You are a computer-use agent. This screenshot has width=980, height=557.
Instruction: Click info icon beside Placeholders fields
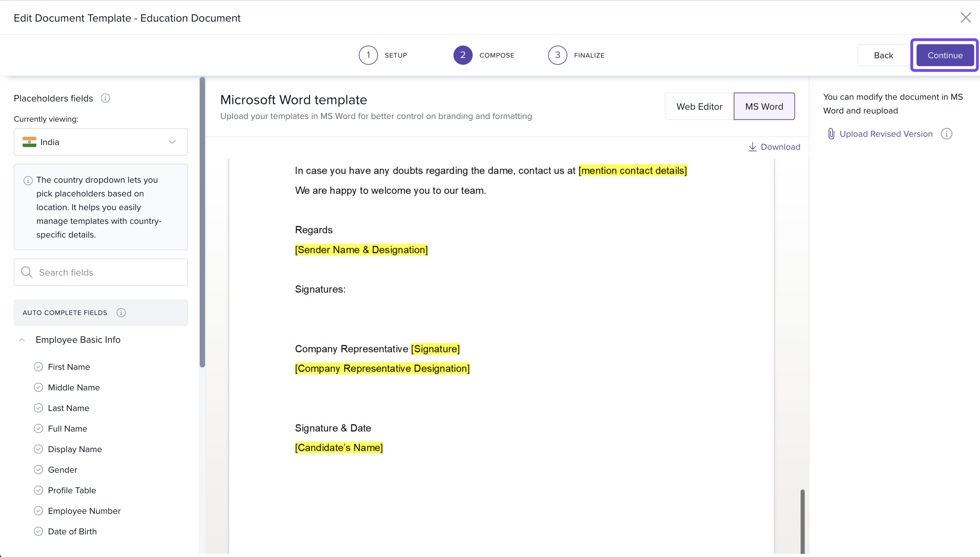pos(105,98)
